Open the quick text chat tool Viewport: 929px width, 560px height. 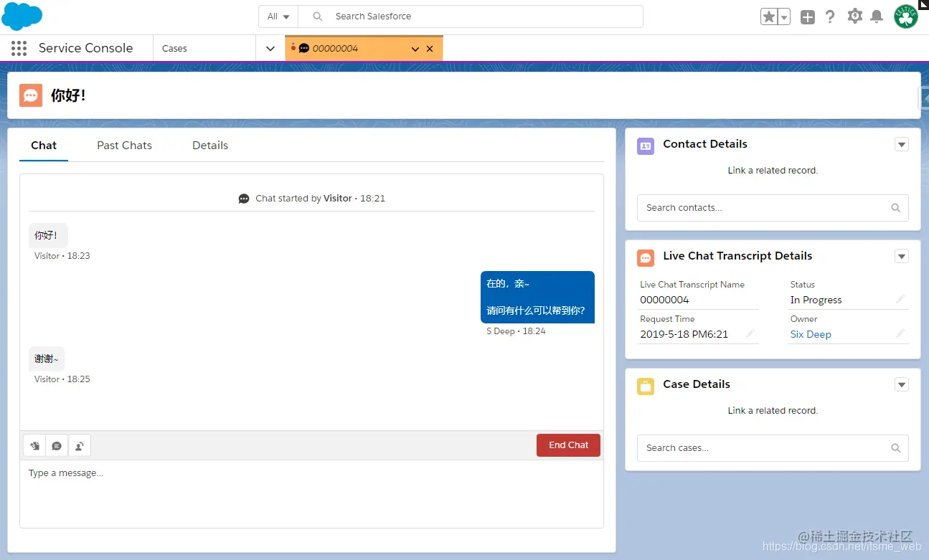(x=57, y=445)
